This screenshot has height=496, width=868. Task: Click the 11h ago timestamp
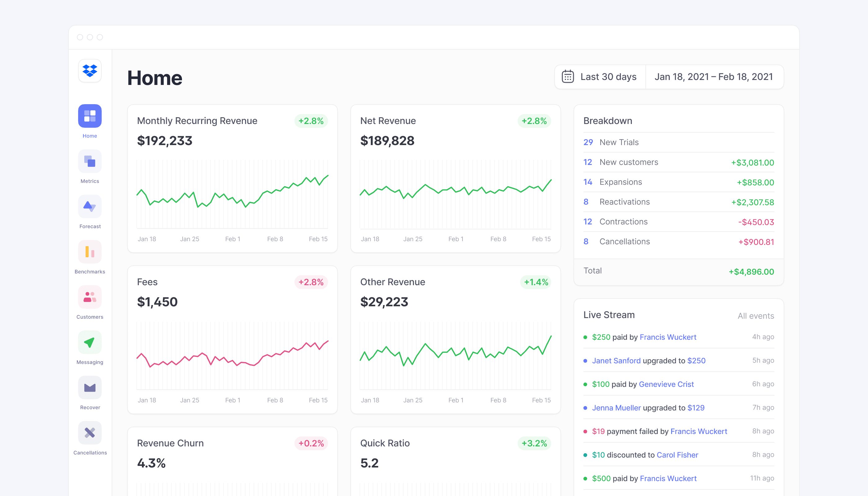pos(762,478)
